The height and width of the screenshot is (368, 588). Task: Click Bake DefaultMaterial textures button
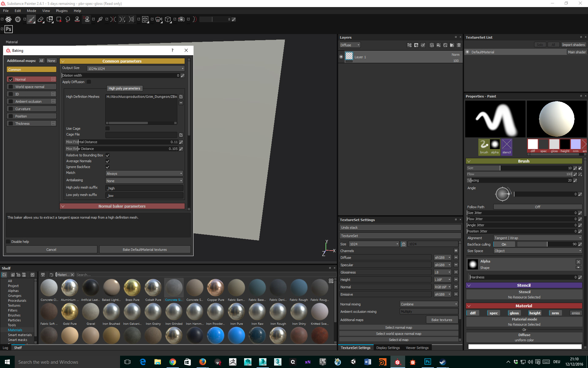tap(145, 250)
